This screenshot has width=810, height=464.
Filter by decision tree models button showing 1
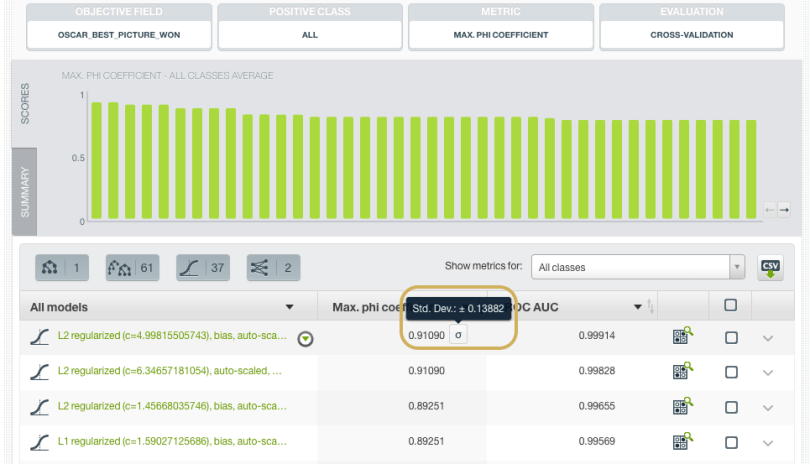(x=62, y=268)
